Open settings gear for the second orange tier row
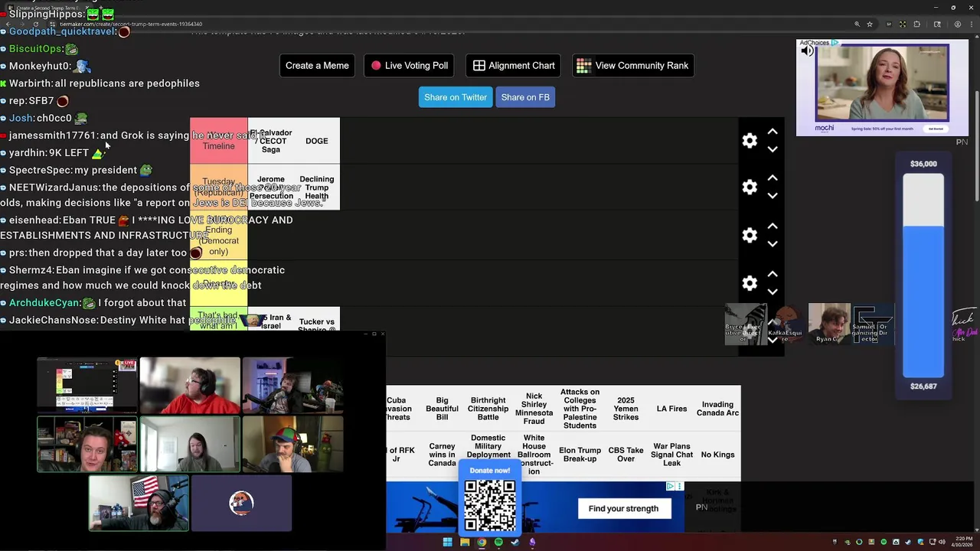The width and height of the screenshot is (980, 551). [x=750, y=187]
